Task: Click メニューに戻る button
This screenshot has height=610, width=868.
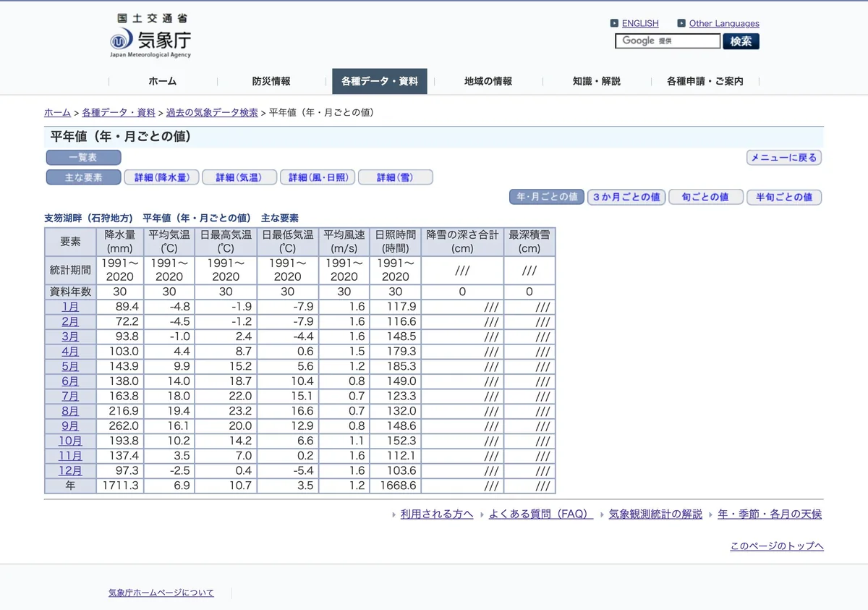Action: coord(784,157)
